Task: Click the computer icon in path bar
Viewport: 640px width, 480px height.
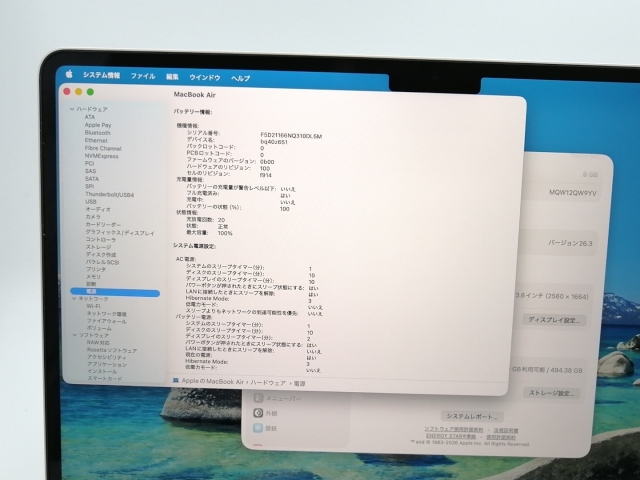Action: [176, 380]
